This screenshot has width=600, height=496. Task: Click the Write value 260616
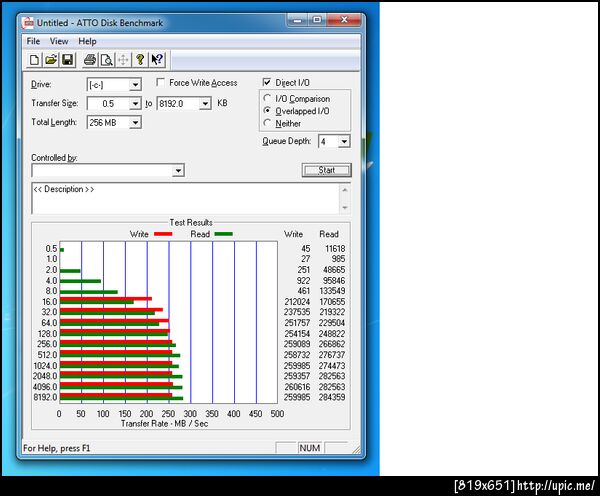click(x=297, y=387)
